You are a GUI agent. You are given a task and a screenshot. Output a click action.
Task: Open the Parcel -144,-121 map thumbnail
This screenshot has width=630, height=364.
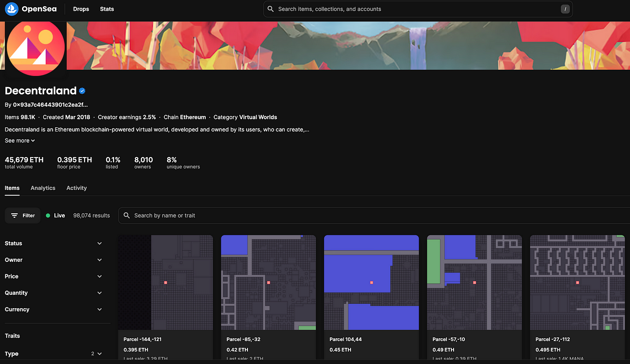pos(166,283)
